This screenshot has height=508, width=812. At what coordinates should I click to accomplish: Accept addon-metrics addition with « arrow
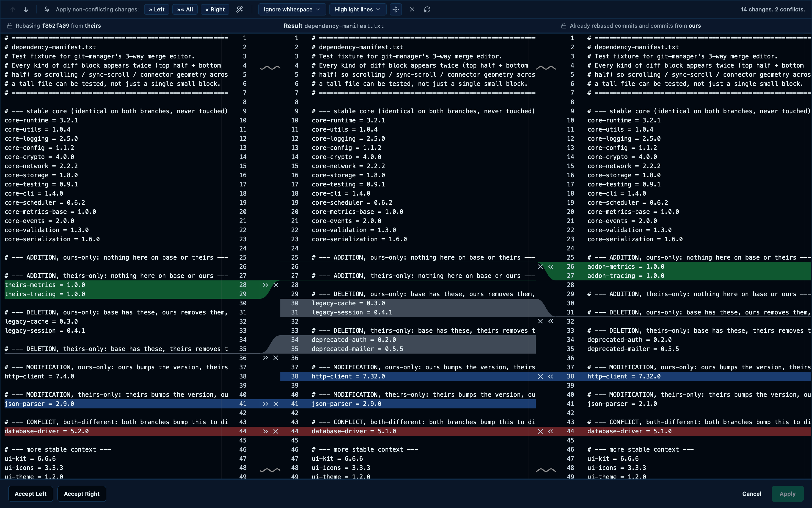coord(551,267)
